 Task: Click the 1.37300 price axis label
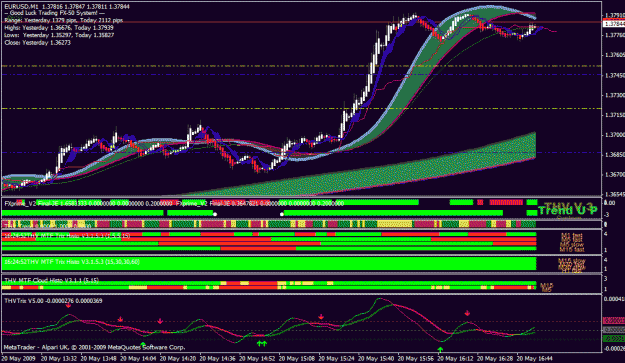615,95
